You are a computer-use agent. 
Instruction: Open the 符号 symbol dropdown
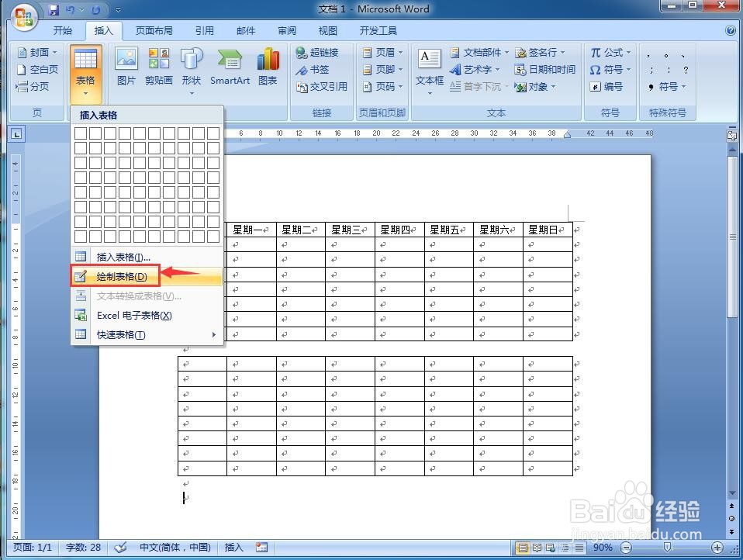(610, 70)
